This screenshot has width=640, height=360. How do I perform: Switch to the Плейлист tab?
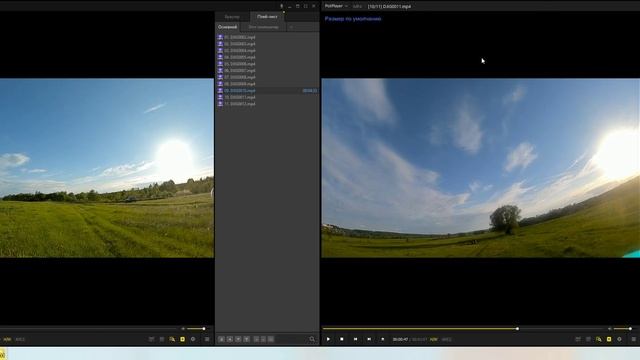[267, 17]
